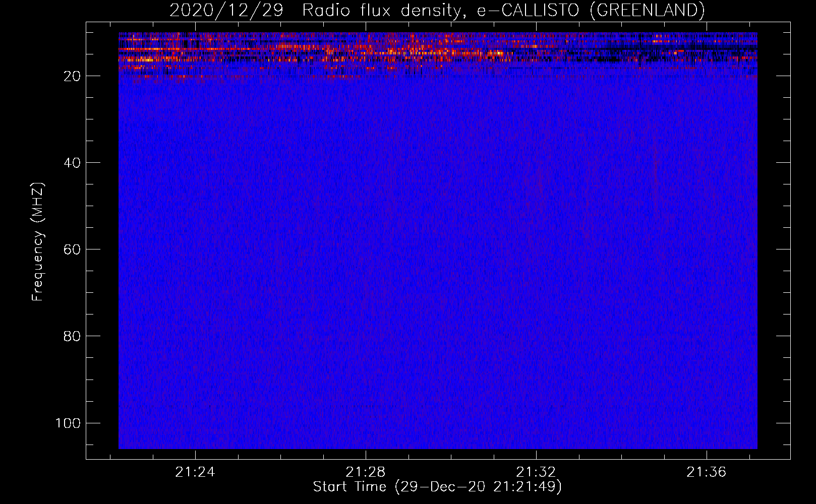816x504 pixels.
Task: Click the 'Frequency (MHZ)' axis label
Action: click(38, 242)
